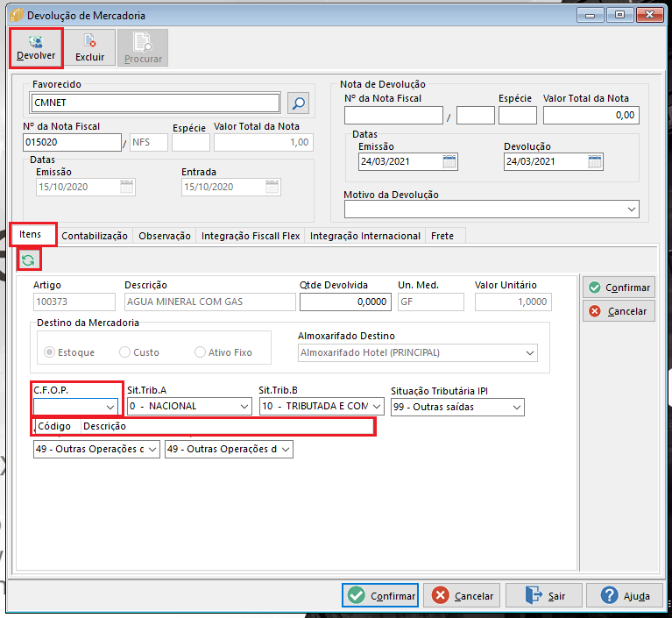Screen dimensions: 672x618
Task: Click the bottom Cancelar button
Action: [x=462, y=595]
